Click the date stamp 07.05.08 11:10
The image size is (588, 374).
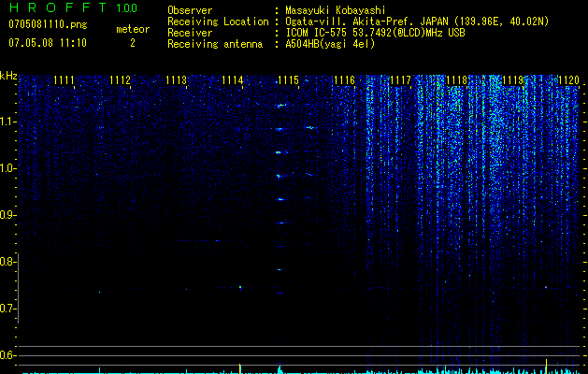[48, 43]
